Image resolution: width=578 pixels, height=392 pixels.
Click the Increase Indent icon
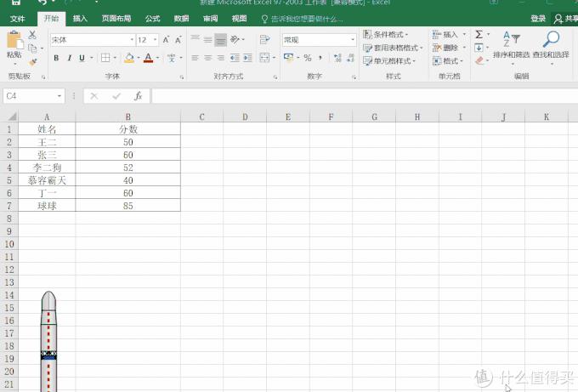pyautogui.click(x=247, y=58)
